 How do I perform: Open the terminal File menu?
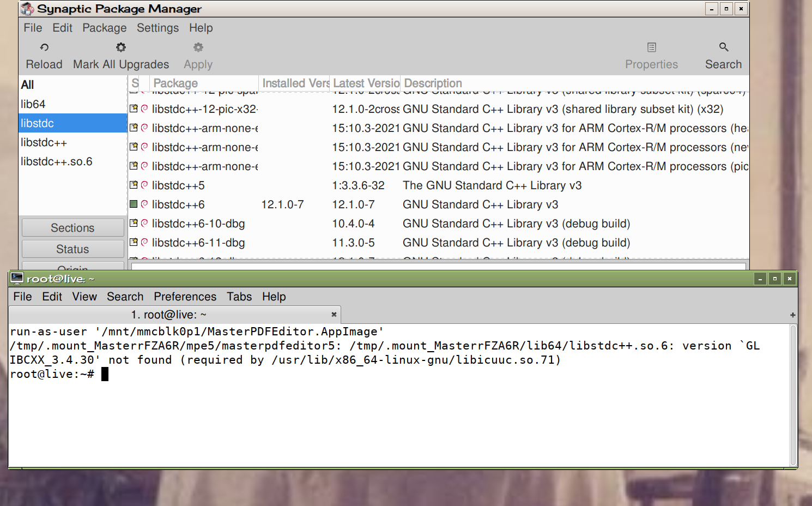22,297
